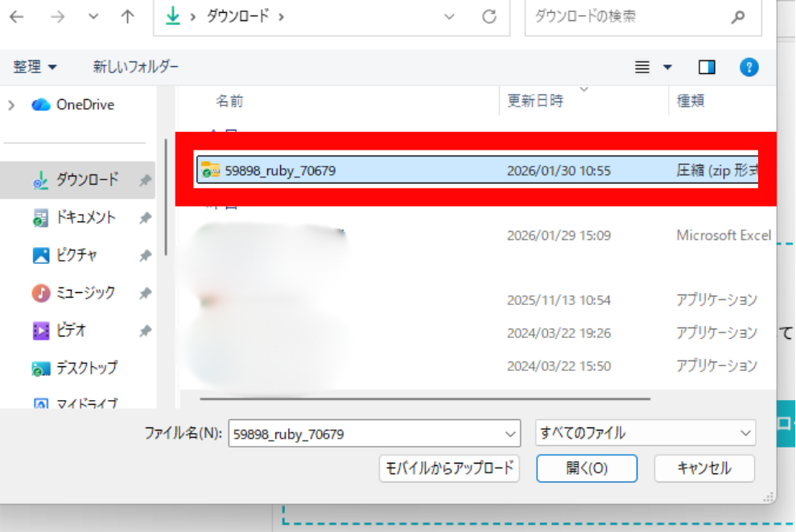
Task: Expand the OneDrive tree node
Action: click(11, 105)
